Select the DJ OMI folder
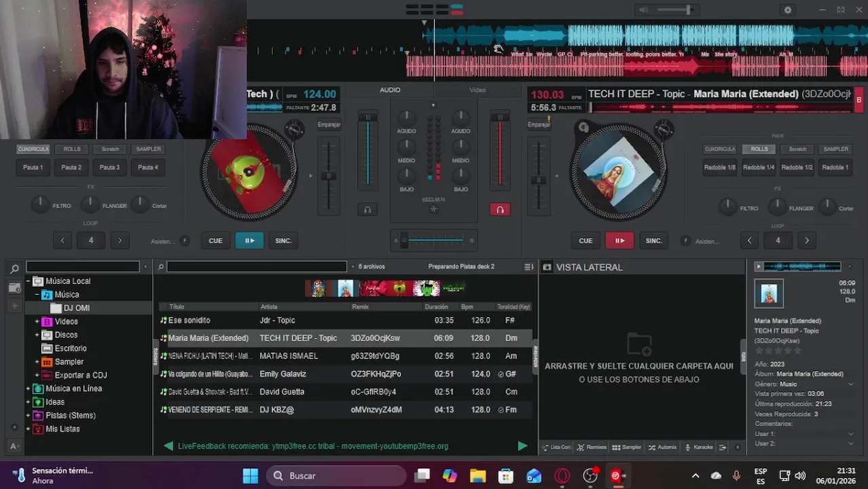Viewport: 868px width, 489px height. click(76, 308)
